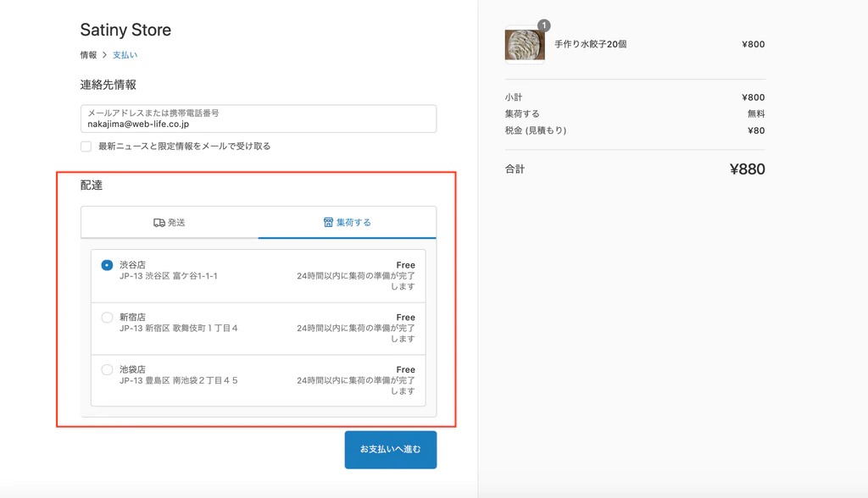Enable the newsletter subscription checkbox
This screenshot has width=868, height=498.
click(86, 146)
